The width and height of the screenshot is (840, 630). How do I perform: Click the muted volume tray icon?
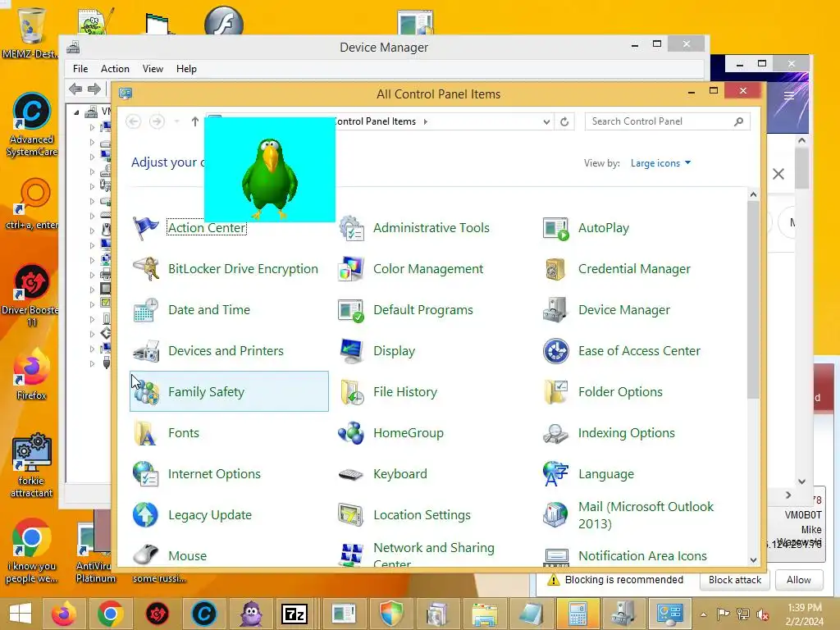762,614
